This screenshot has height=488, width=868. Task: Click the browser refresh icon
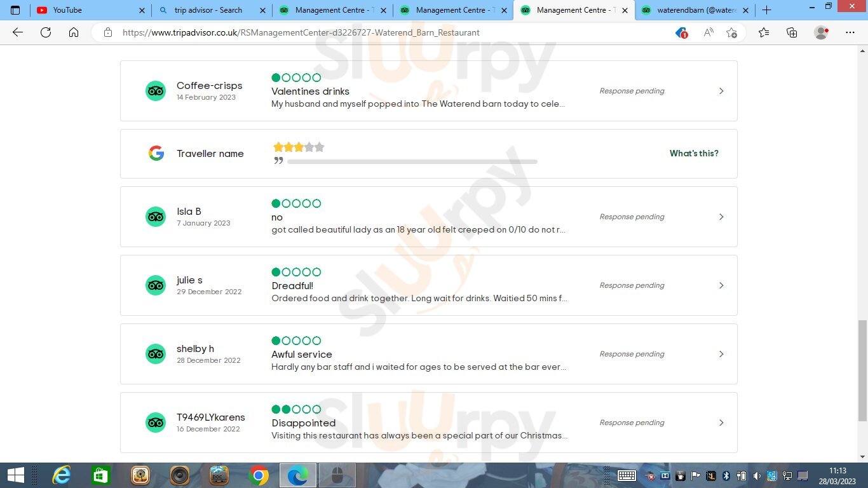46,32
